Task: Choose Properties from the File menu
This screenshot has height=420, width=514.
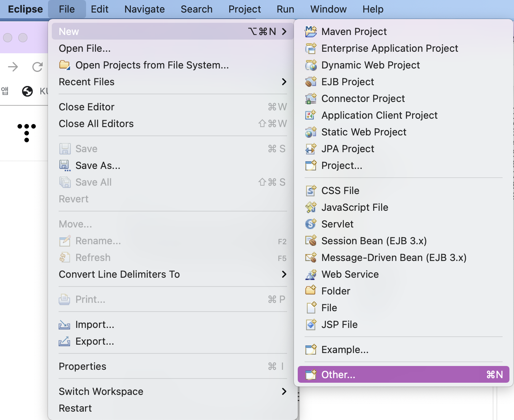Action: [x=172, y=366]
